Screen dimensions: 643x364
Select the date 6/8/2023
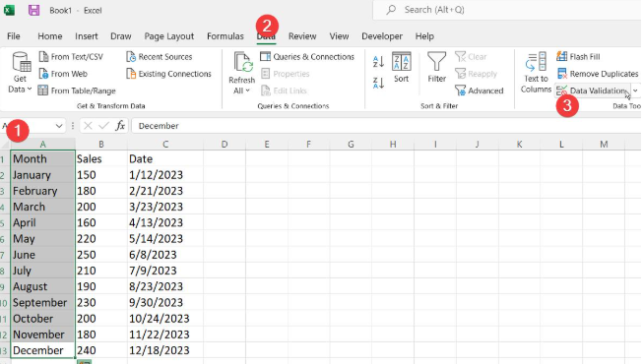165,255
